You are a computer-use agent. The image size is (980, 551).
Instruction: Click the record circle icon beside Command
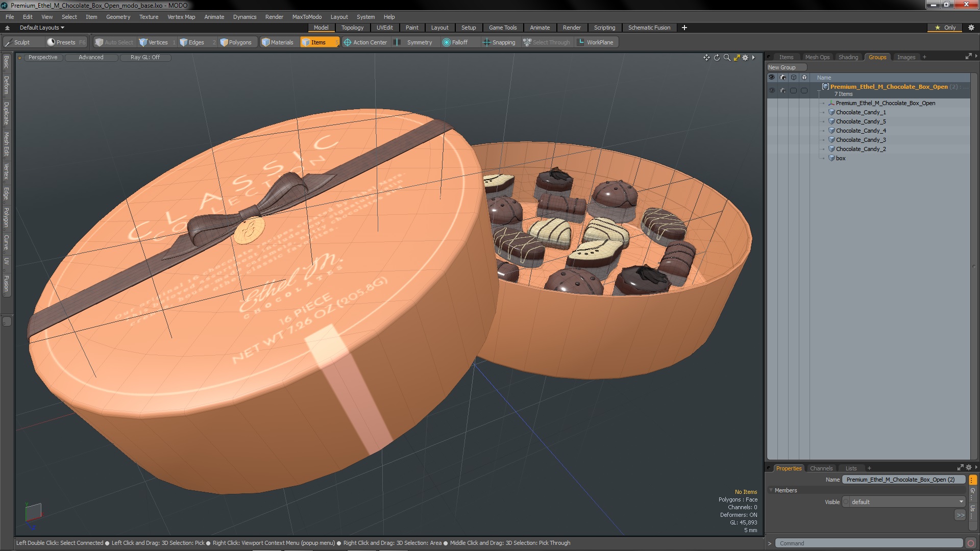[x=971, y=543]
